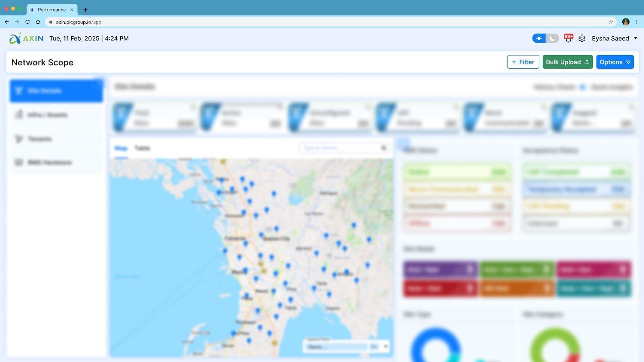This screenshot has width=644, height=362.
Task: Click the magnifier icon in the map search bar
Action: pyautogui.click(x=383, y=148)
